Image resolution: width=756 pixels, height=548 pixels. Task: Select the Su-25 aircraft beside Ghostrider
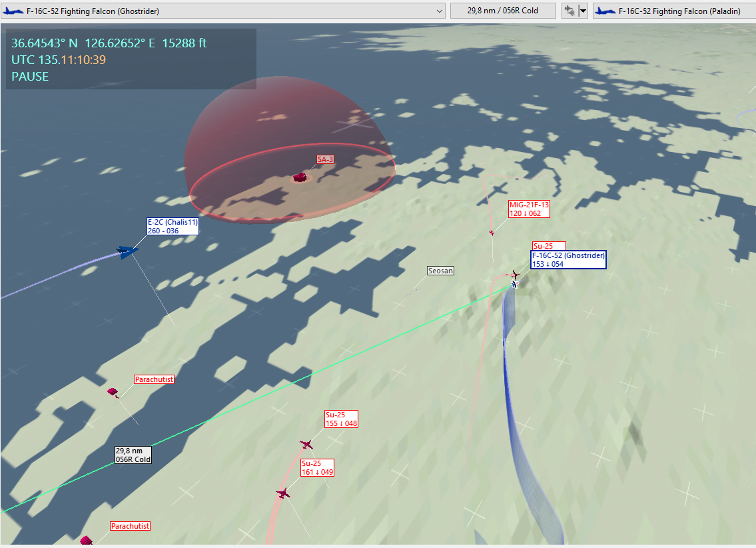click(516, 275)
